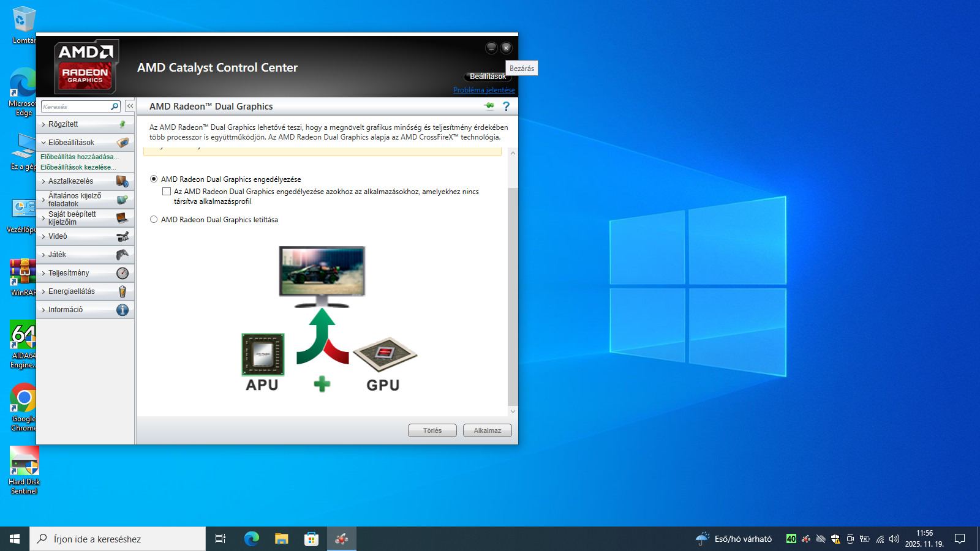The image size is (980, 551).
Task: Open the 'Probléma jelentése' link
Action: (484, 90)
